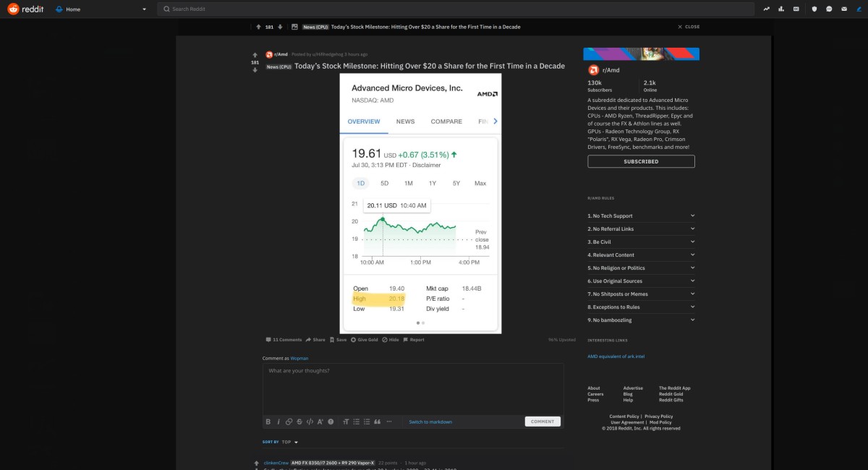Viewport: 868px width, 470px height.
Task: Insert a numbered list
Action: (367, 422)
